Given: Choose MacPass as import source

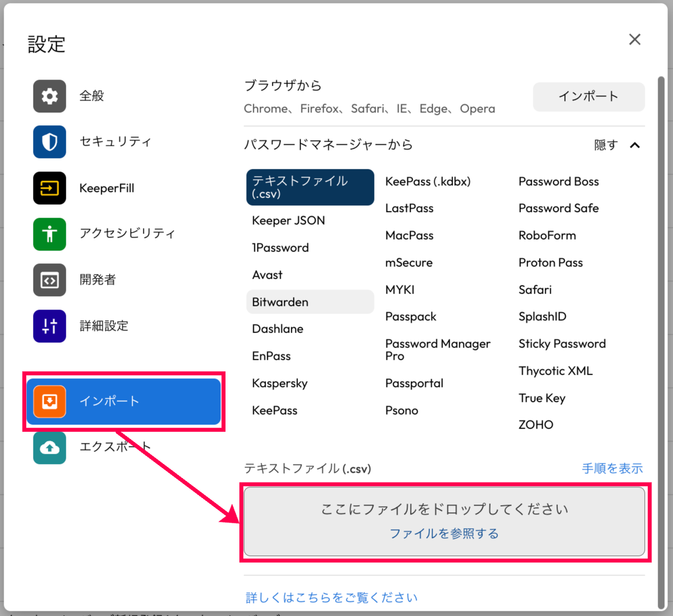Looking at the screenshot, I should click(x=409, y=236).
